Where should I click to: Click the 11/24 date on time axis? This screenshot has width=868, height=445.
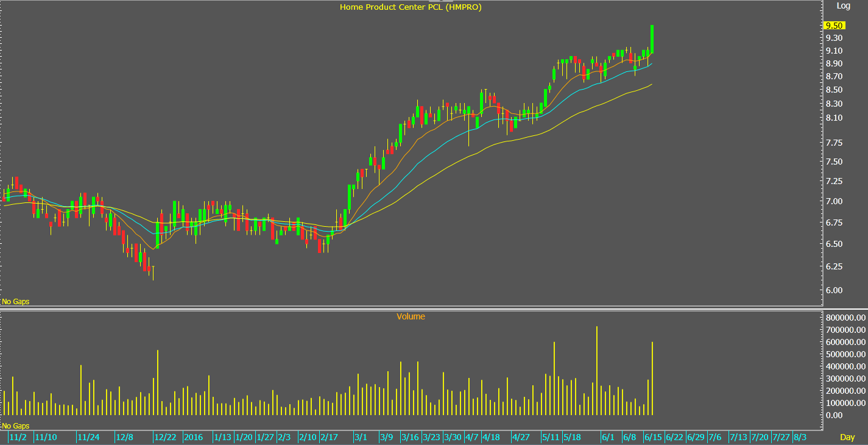(88, 437)
